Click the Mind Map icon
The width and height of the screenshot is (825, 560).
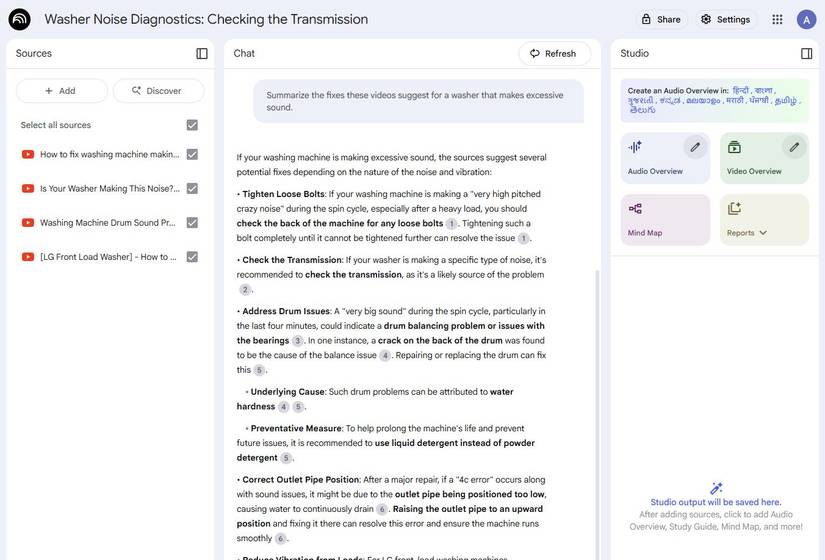pyautogui.click(x=635, y=209)
